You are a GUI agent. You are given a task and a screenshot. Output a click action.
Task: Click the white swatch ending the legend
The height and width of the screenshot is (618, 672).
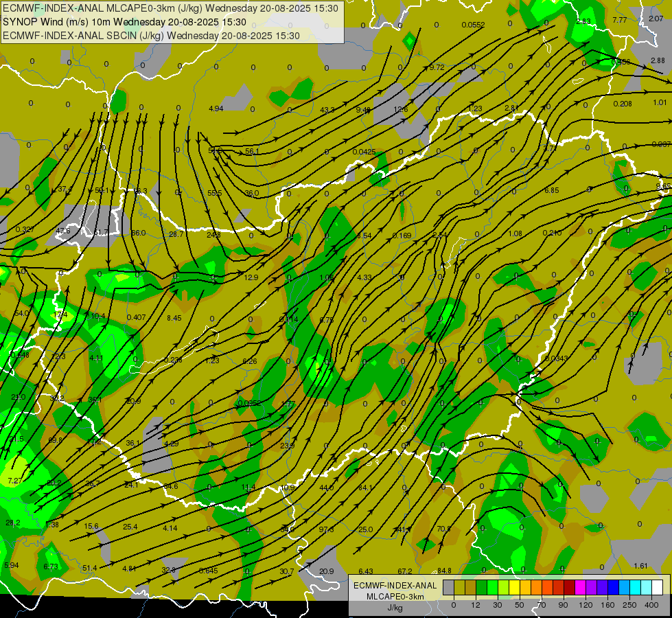point(658,587)
